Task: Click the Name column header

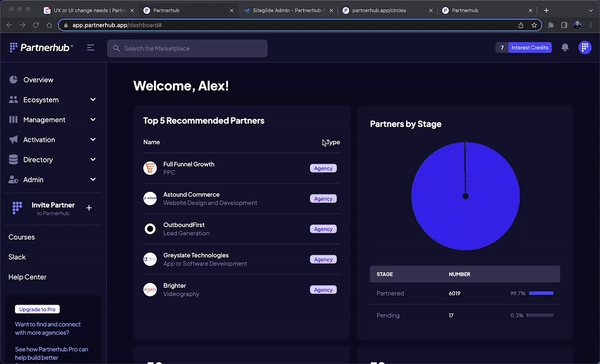Action: 152,142
